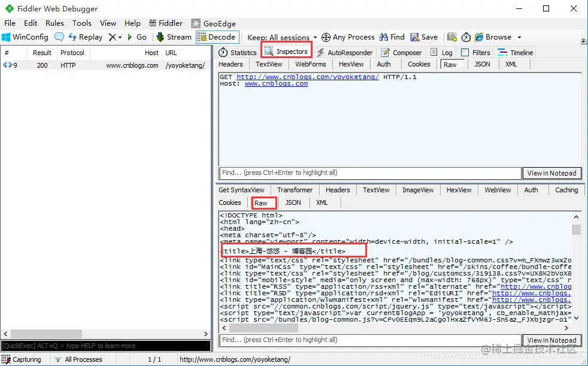Toggle Stream mode in toolbar
This screenshot has height=366, width=588.
(174, 37)
